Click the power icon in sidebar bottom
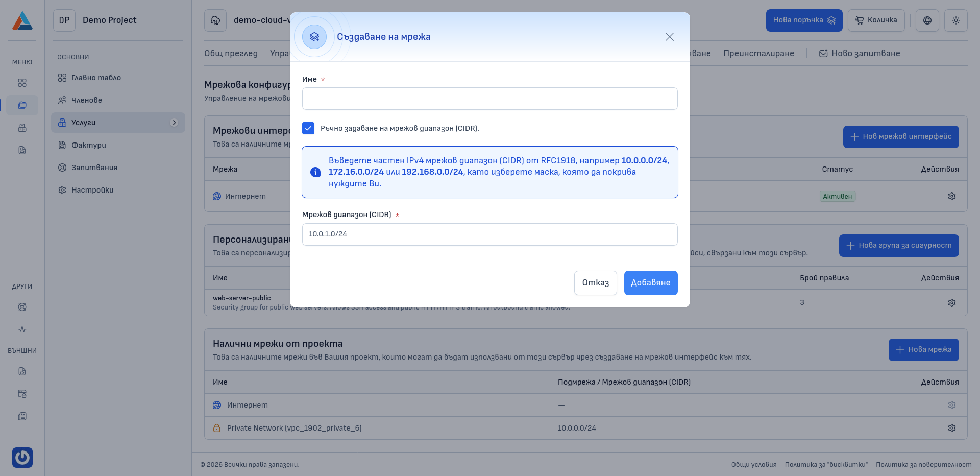This screenshot has height=476, width=980. point(22,457)
